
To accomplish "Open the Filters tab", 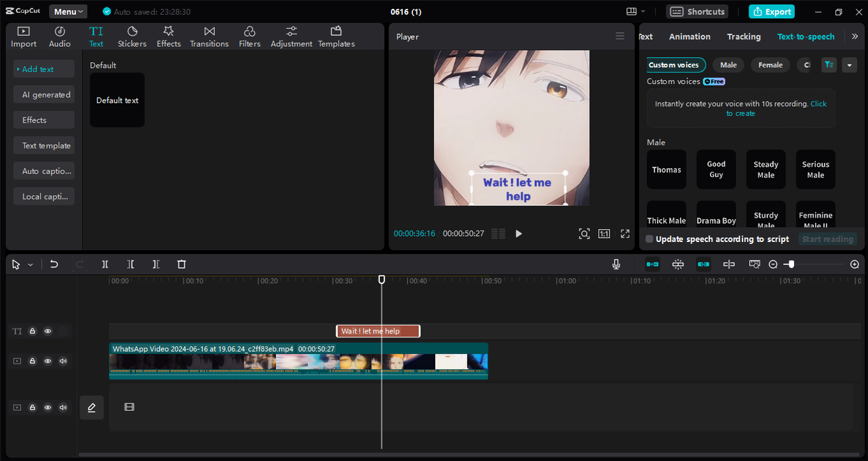I will (250, 37).
